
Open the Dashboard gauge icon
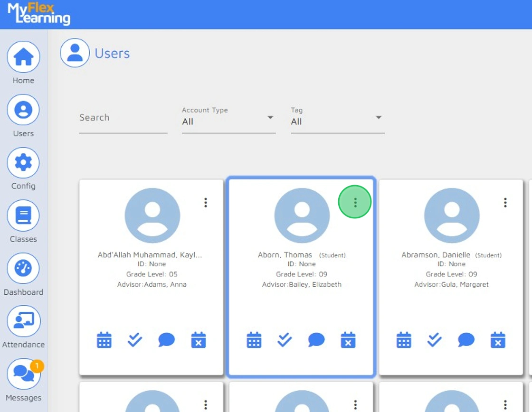[x=23, y=268]
